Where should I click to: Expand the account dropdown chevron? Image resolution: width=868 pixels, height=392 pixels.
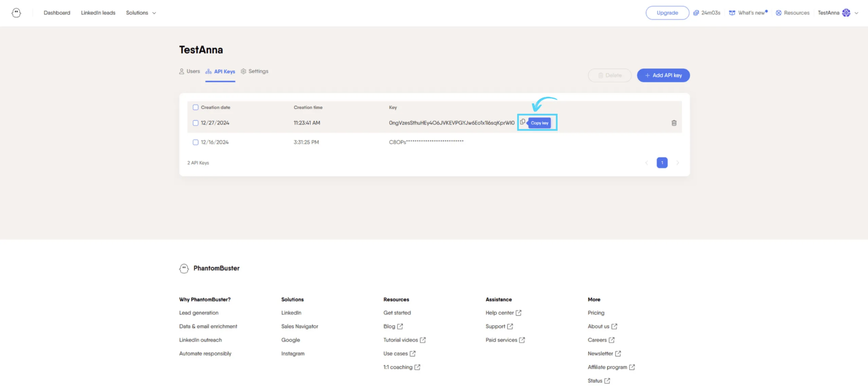(x=856, y=13)
